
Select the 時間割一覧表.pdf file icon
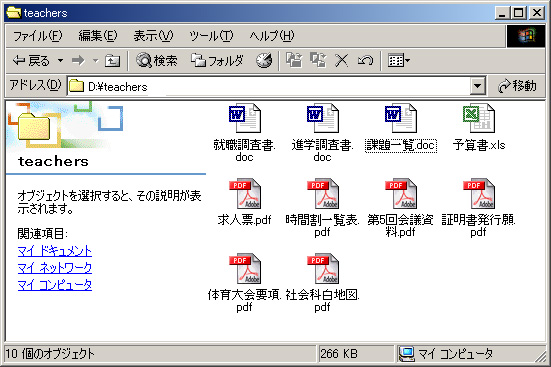[323, 193]
